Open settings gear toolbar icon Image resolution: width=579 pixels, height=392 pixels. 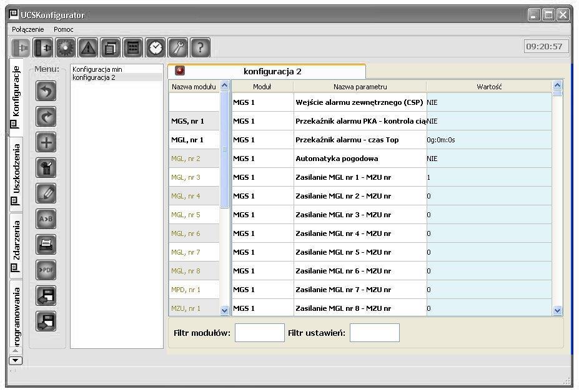click(x=66, y=47)
